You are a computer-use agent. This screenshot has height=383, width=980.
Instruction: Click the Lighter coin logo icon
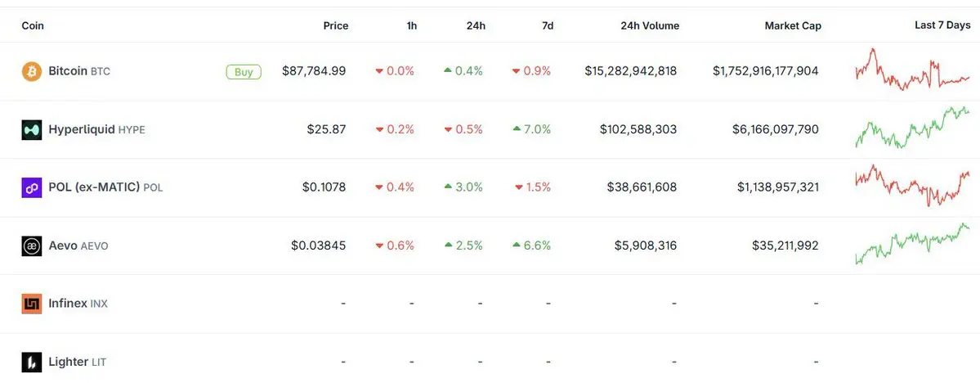coord(31,362)
